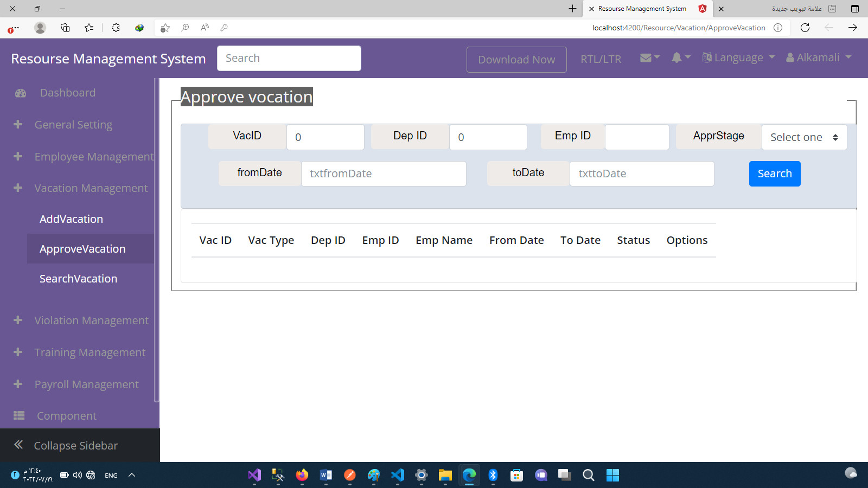
Task: Open the Bluetooth icon in the taskbar
Action: click(493, 475)
